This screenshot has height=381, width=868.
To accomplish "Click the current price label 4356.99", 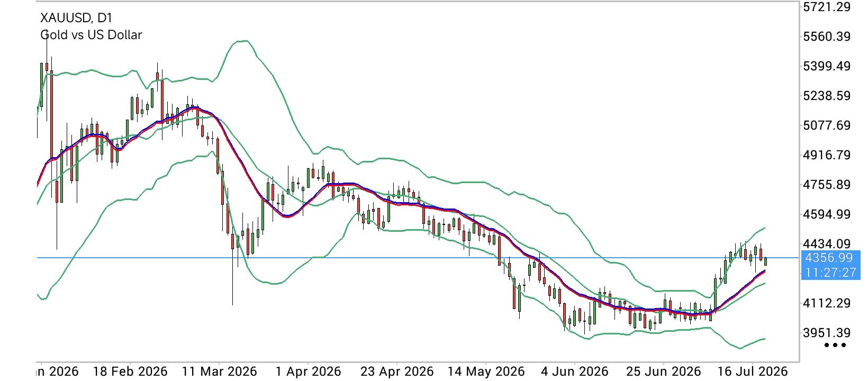I will [x=828, y=258].
